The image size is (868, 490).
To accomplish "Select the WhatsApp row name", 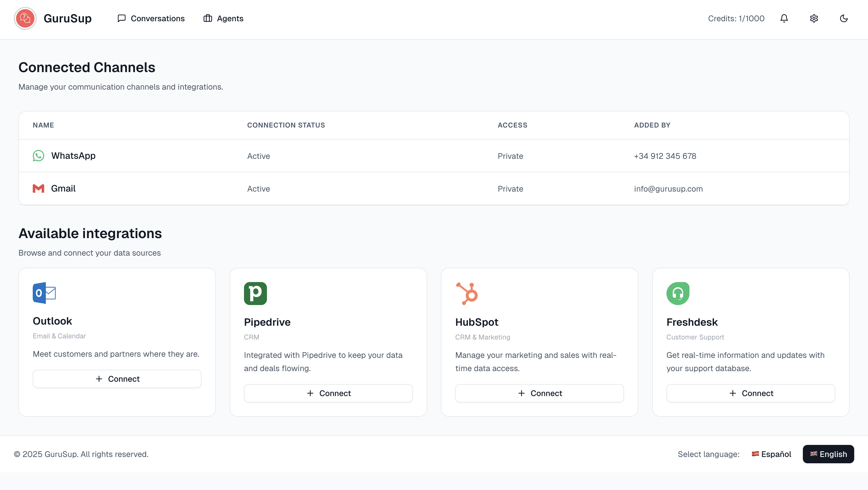I will pos(73,156).
